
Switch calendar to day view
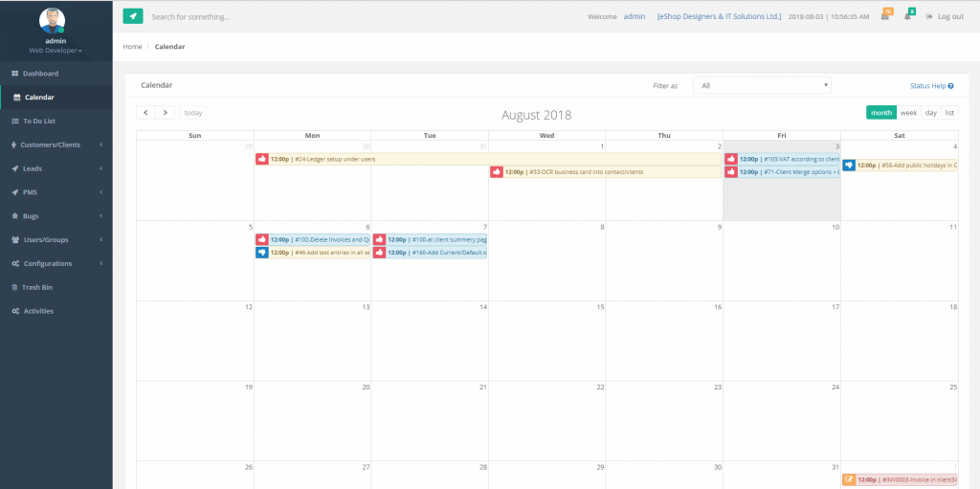pyautogui.click(x=930, y=113)
